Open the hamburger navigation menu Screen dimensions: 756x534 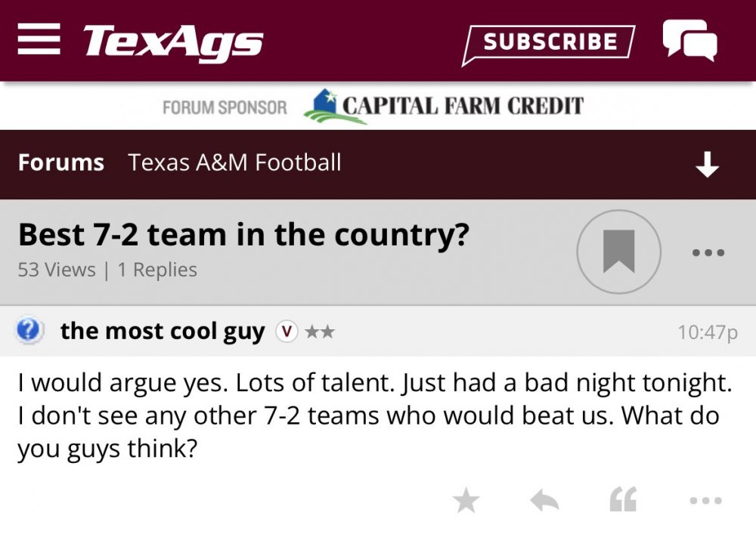tap(38, 39)
